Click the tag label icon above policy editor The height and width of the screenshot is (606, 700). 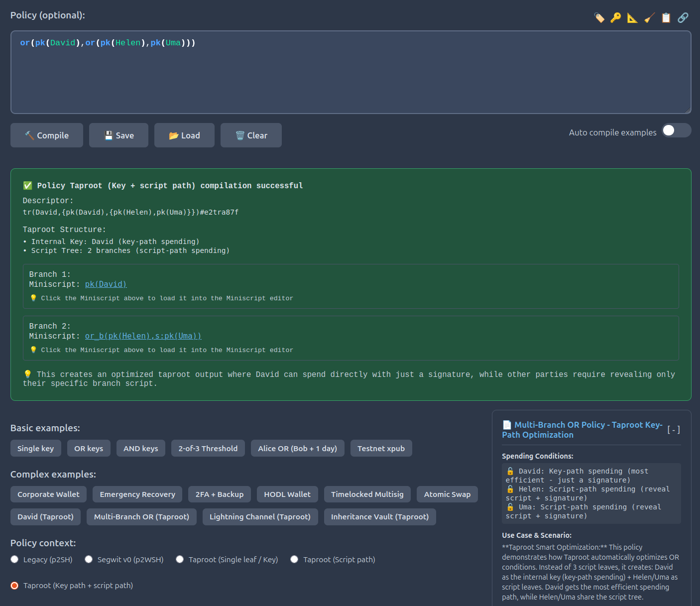(x=599, y=18)
